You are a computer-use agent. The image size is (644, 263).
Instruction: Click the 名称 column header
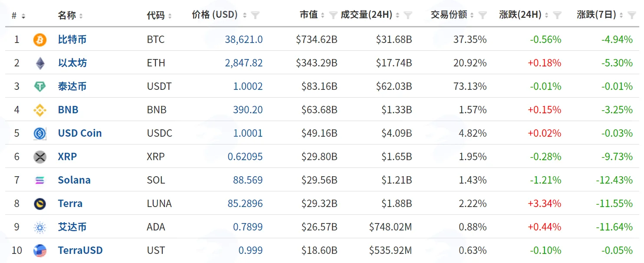coord(67,16)
